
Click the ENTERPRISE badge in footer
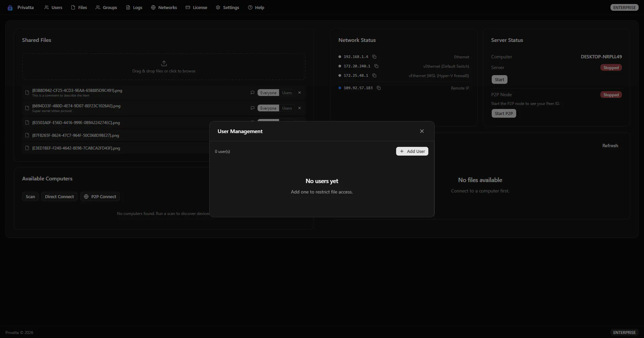(x=624, y=332)
